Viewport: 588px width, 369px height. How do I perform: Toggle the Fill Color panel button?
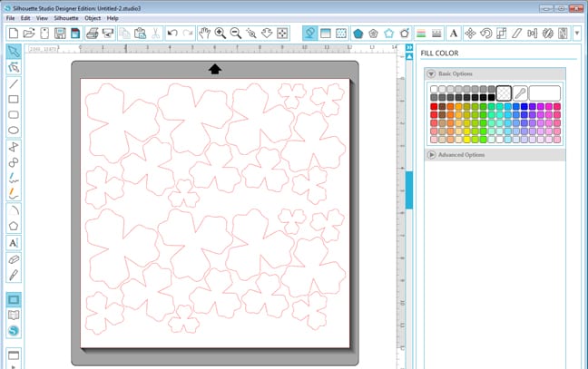(309, 34)
